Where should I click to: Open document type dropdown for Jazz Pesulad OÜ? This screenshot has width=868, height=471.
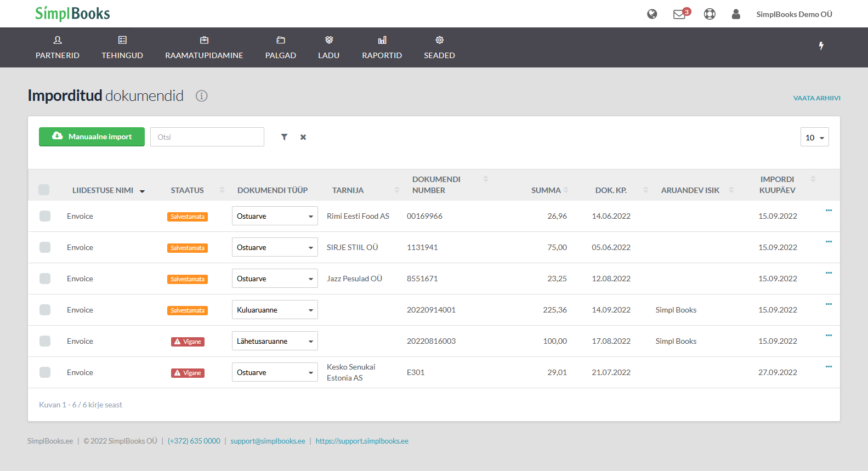point(275,279)
